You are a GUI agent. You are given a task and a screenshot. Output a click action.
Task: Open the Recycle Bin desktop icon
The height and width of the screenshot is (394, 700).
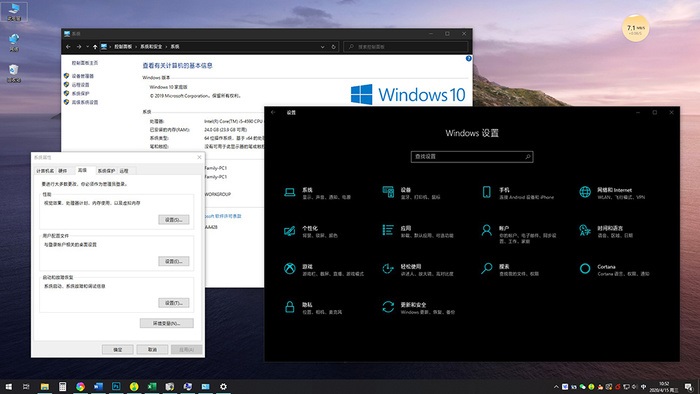[x=13, y=73]
